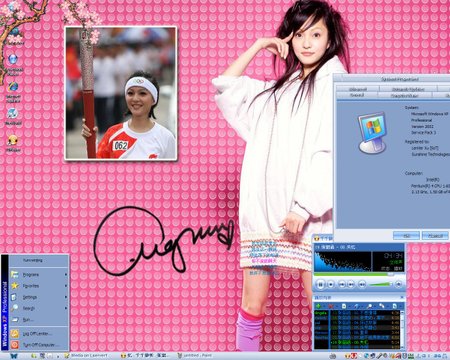
Task: Click OK in System Properties window
Action: (406, 236)
